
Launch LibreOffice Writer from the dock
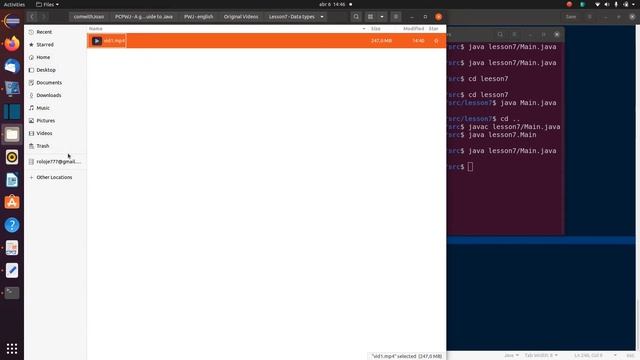[12, 180]
